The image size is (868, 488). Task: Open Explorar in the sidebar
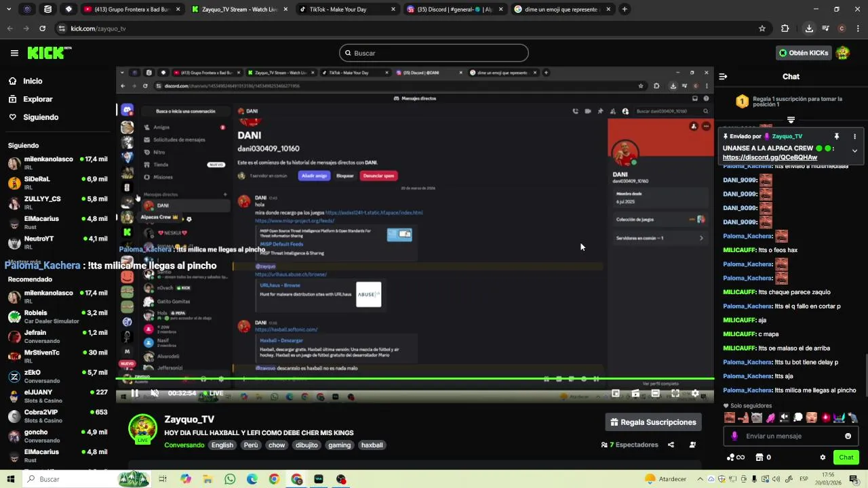30,99
